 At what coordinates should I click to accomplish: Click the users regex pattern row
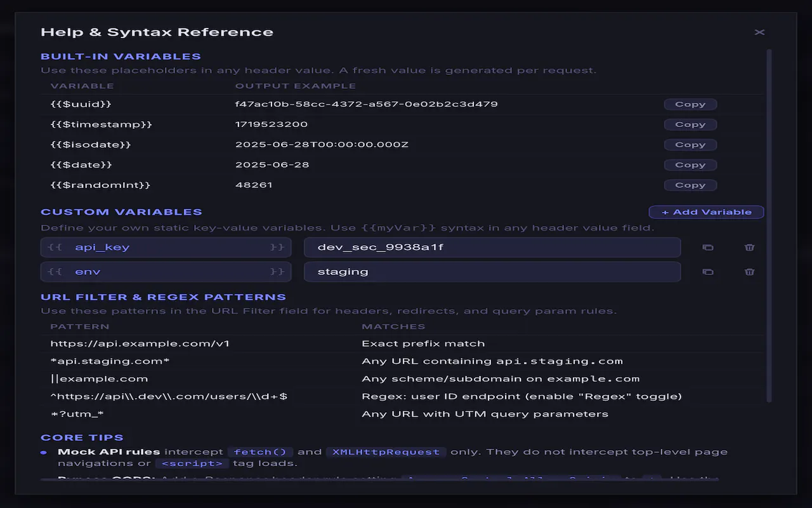click(x=402, y=397)
